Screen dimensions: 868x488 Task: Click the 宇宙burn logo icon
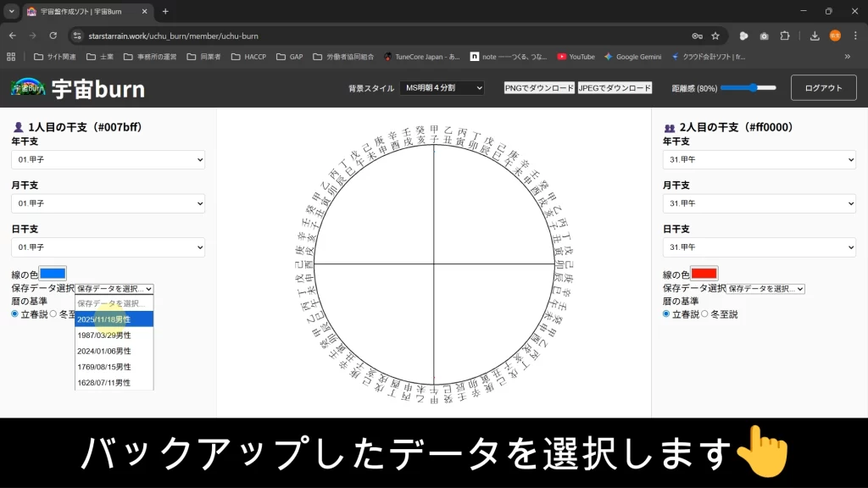(x=28, y=88)
